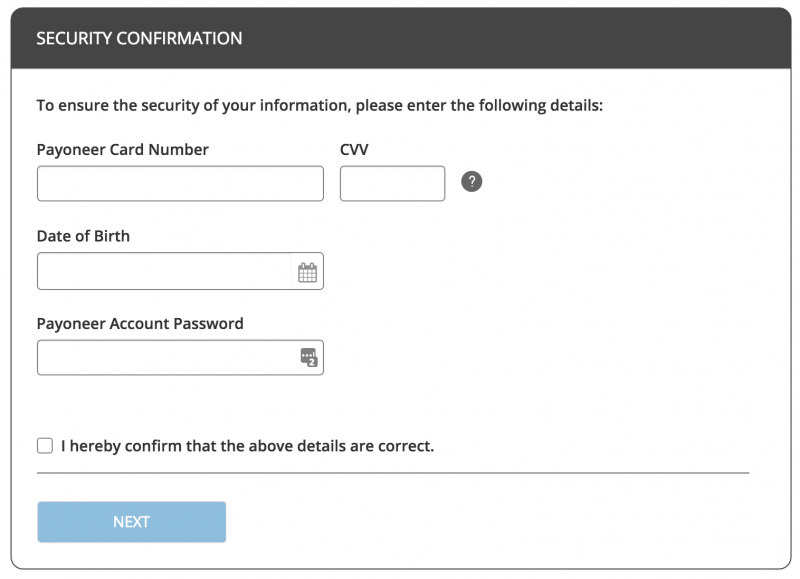Focus the Payoneer Card Number input field
Image resolution: width=800 pixels, height=579 pixels.
click(180, 183)
